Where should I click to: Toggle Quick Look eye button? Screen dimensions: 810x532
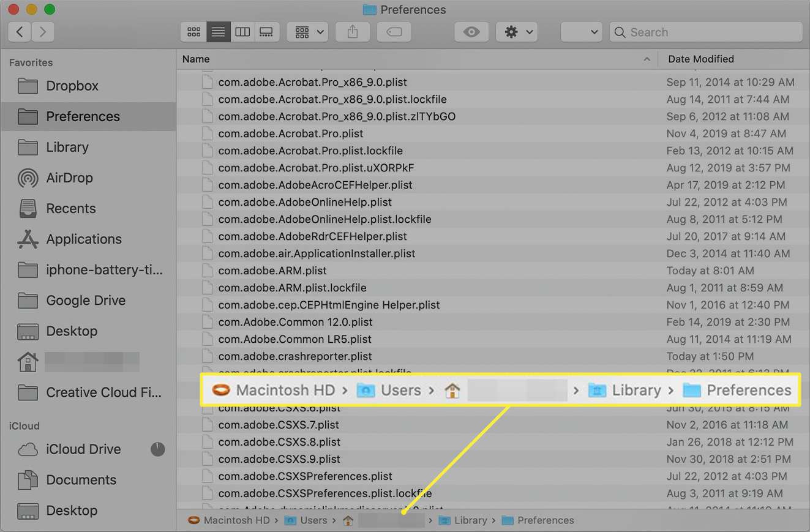471,32
